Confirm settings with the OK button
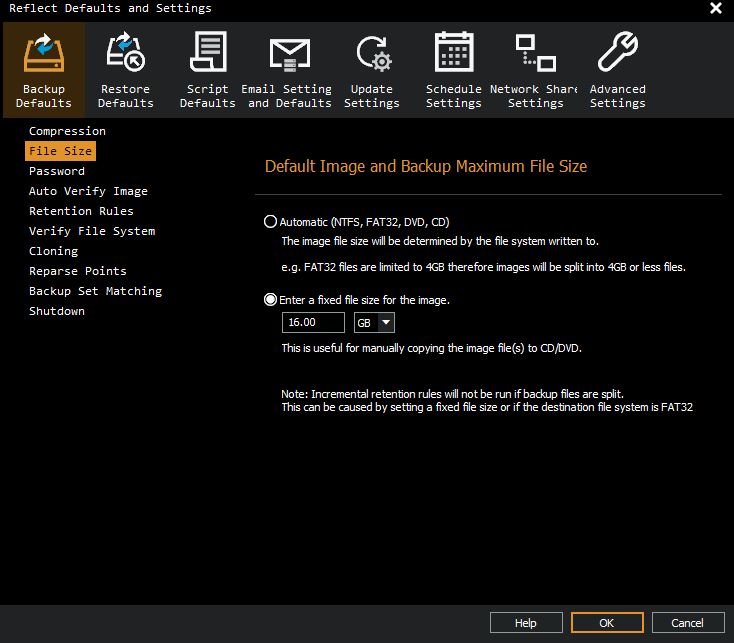Image resolution: width=734 pixels, height=643 pixels. 607,623
